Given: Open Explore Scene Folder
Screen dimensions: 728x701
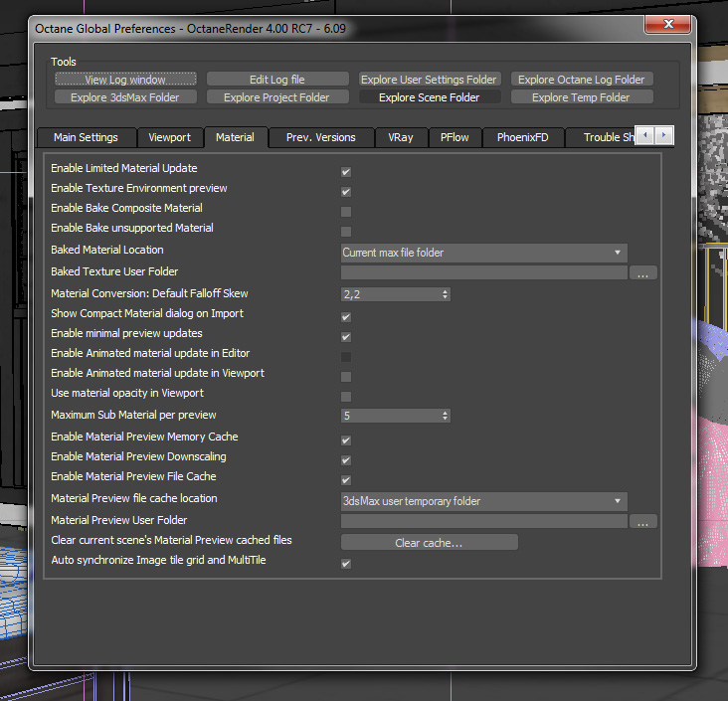Looking at the screenshot, I should (x=429, y=97).
